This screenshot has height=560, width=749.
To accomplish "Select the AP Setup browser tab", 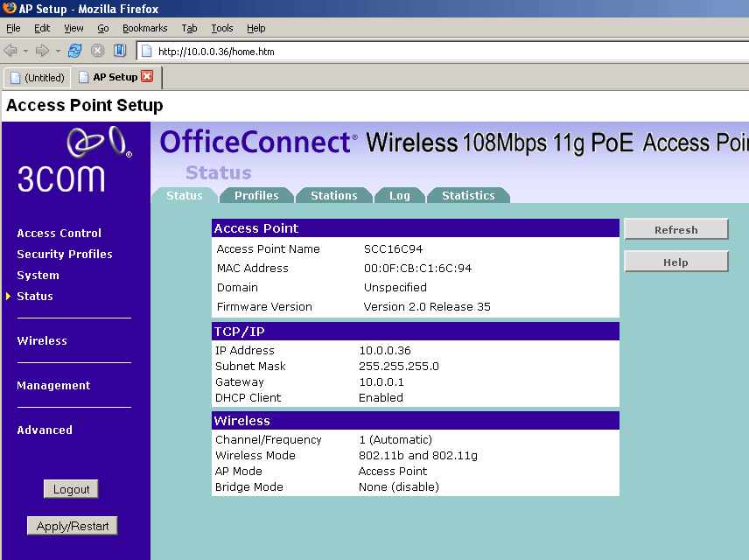I will pos(116,77).
